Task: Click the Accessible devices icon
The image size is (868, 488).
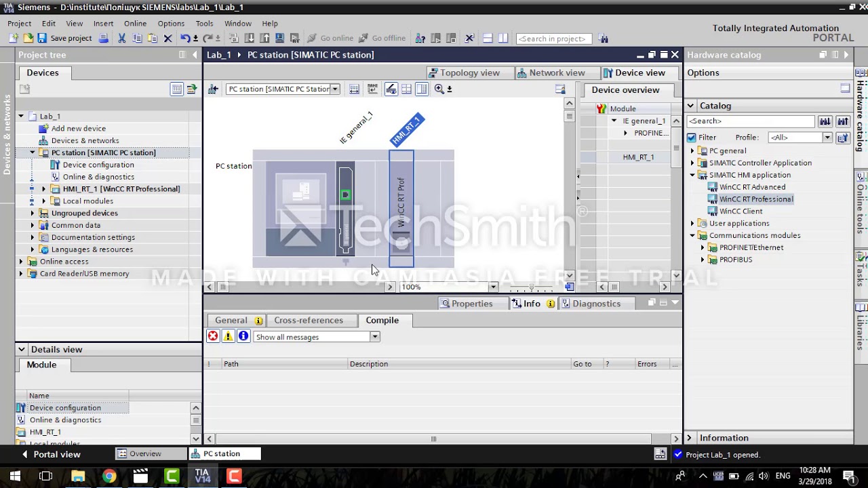Action: tap(420, 39)
